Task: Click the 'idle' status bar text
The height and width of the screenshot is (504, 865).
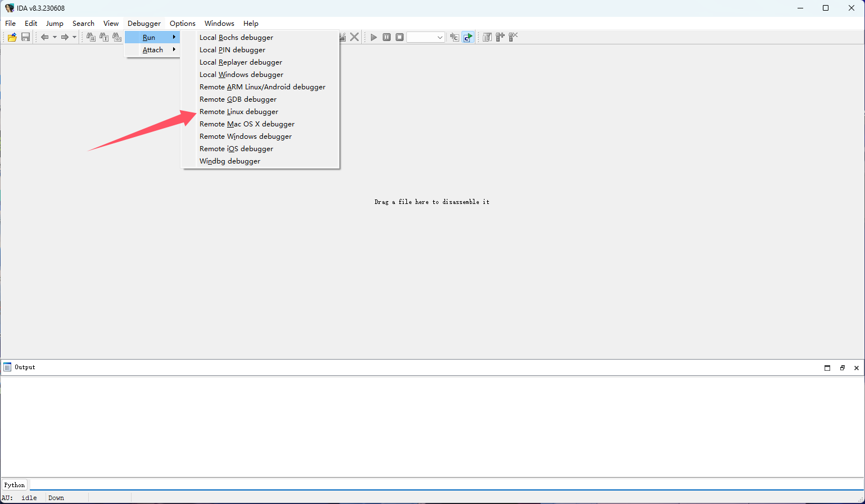Action: (x=29, y=498)
